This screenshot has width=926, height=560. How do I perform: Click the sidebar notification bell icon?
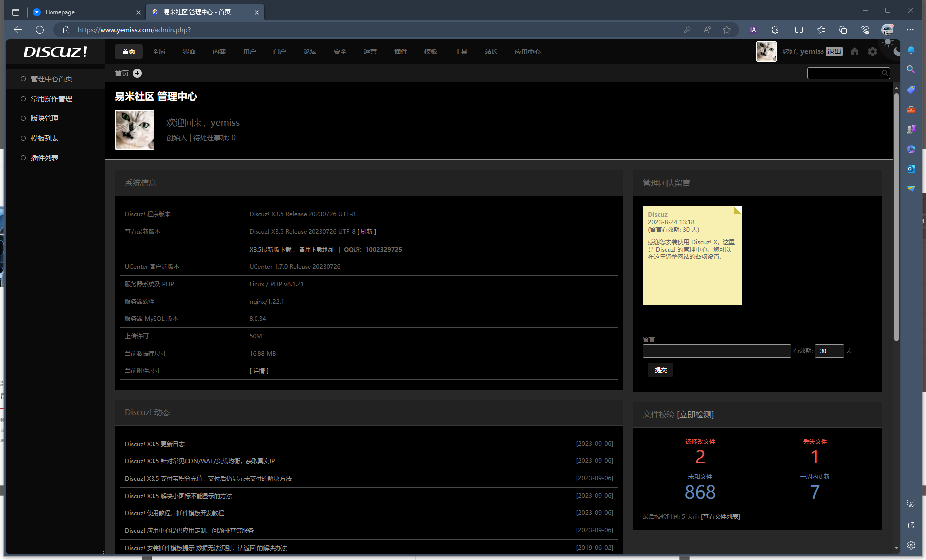coord(911,50)
